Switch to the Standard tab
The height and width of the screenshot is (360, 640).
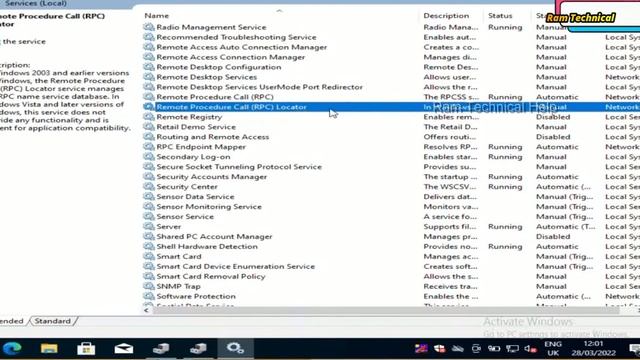(52, 321)
